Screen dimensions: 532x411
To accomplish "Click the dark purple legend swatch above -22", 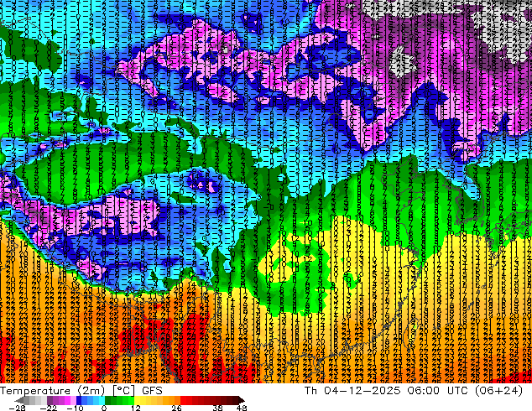I will tap(50, 400).
